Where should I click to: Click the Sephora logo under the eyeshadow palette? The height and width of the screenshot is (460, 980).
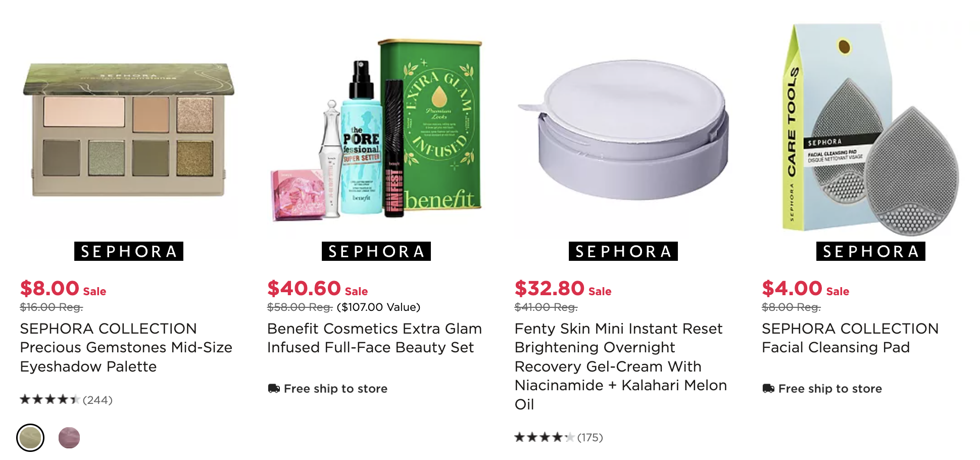click(129, 251)
